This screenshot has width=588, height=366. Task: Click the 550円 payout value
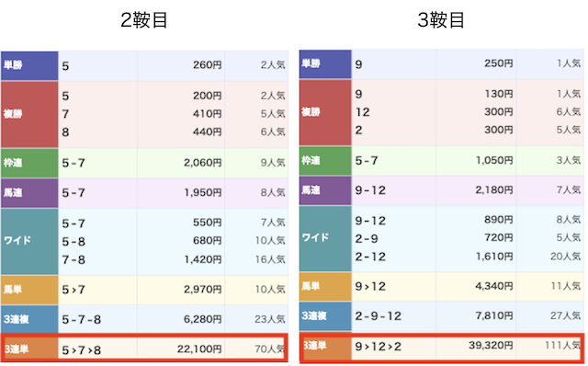208,223
